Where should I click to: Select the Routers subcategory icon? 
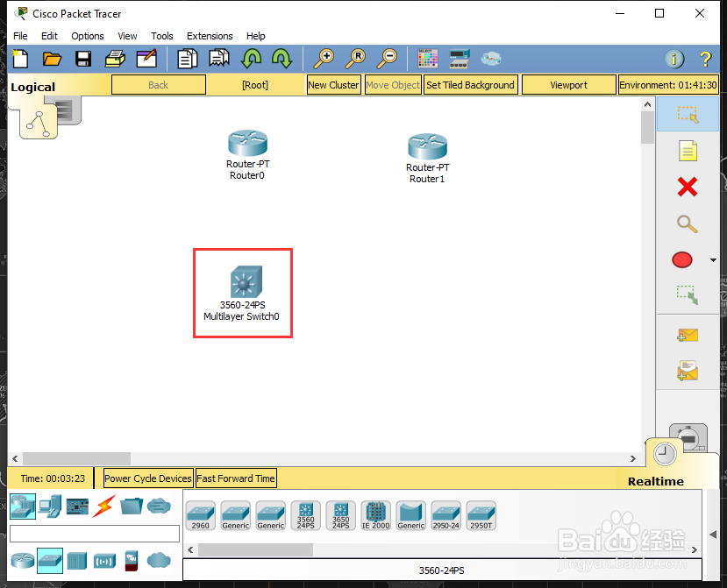[23, 561]
